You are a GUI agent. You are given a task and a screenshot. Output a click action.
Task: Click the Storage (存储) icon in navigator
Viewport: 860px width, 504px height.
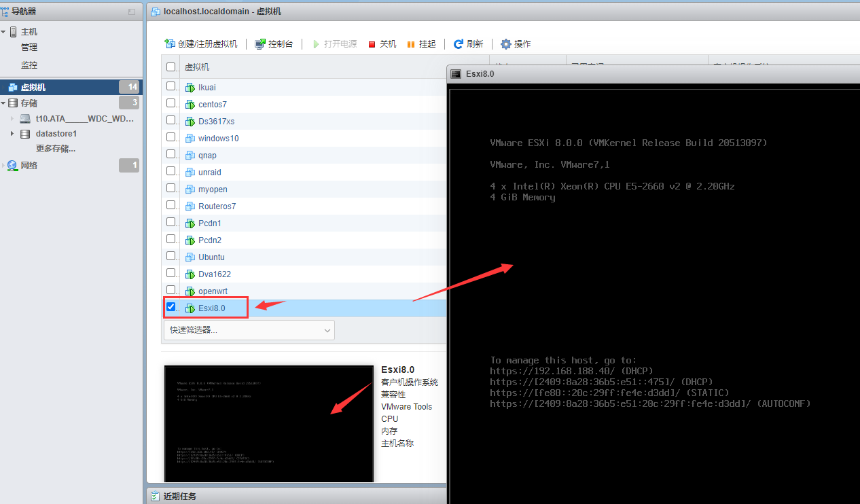click(13, 103)
